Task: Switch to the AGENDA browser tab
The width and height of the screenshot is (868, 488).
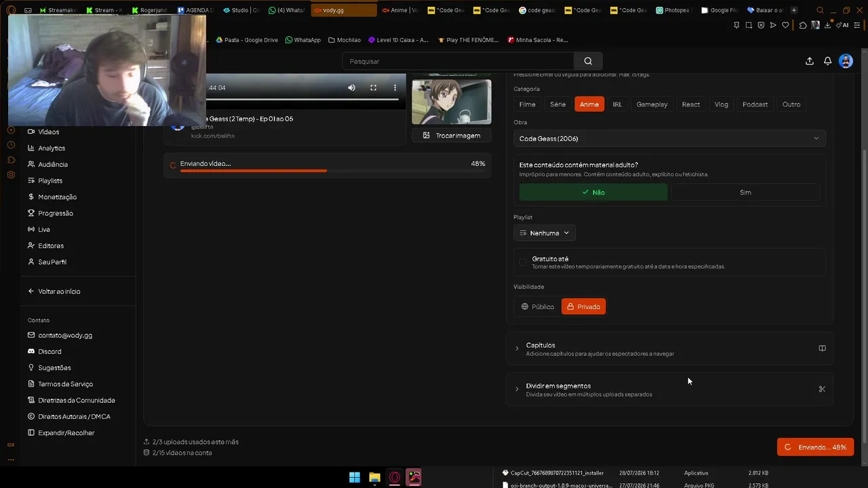Action: click(x=195, y=10)
